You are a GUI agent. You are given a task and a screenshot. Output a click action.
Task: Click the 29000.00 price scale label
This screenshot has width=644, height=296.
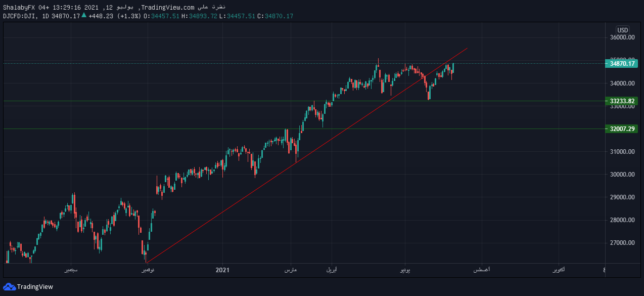coord(622,197)
